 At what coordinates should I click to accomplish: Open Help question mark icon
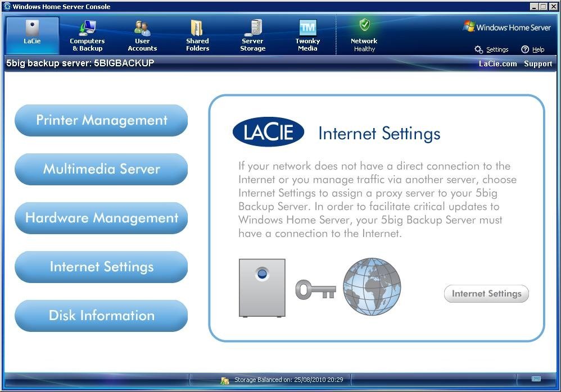pyautogui.click(x=525, y=49)
